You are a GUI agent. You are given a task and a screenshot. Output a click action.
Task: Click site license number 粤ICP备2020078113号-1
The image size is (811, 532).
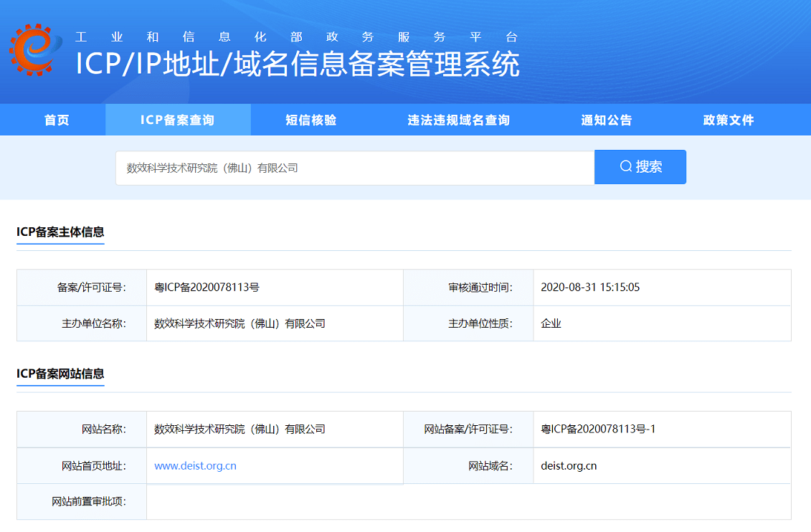pos(598,429)
